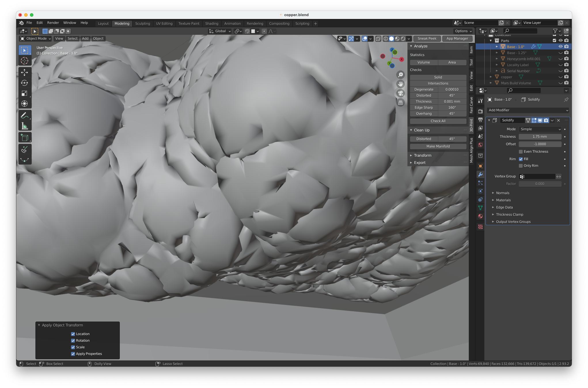
Task: Uncheck Rim Fill checkbox
Action: tap(521, 159)
